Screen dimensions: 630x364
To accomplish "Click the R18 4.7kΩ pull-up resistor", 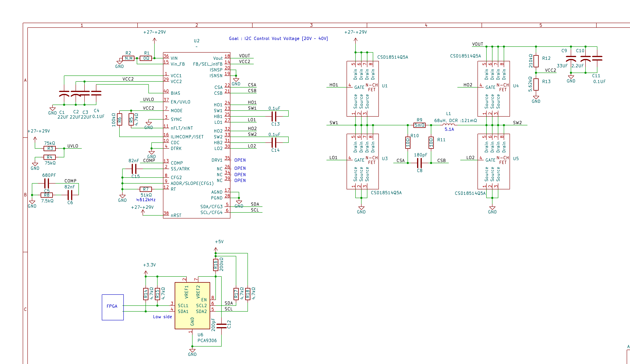I will coord(247,294).
